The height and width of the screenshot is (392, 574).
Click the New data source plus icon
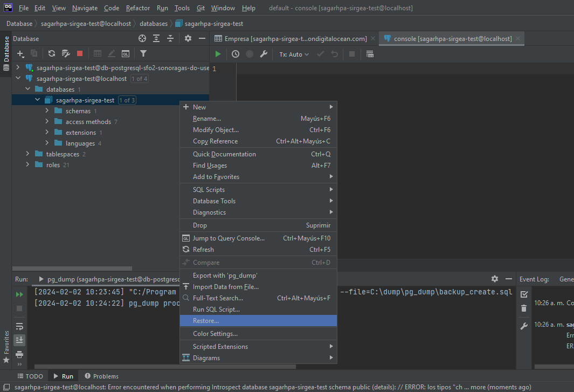point(20,54)
